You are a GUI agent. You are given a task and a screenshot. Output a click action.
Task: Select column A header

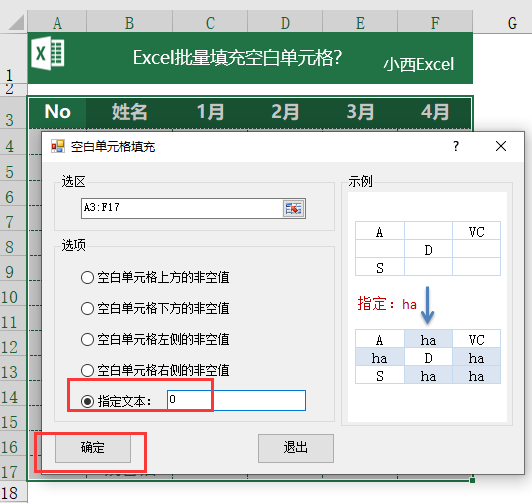pos(57,22)
